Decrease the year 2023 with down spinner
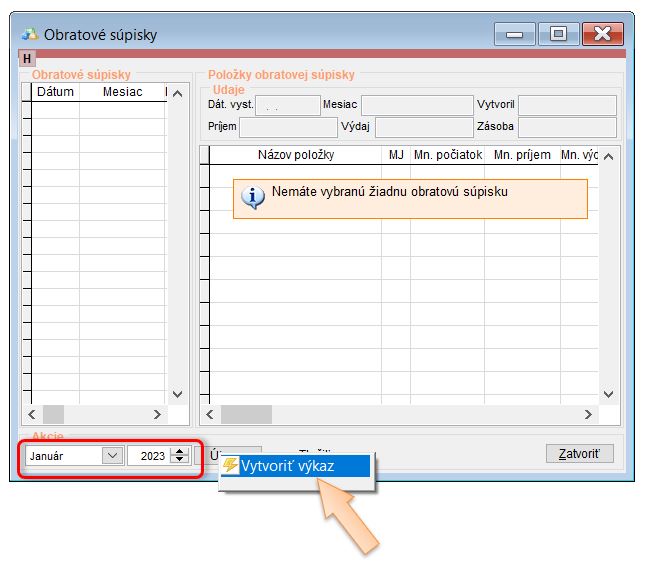 point(179,460)
